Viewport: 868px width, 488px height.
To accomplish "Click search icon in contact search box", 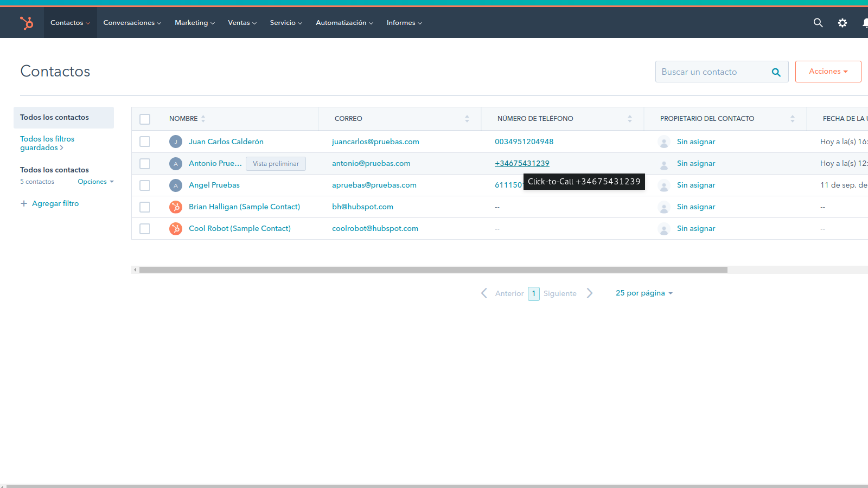I will tap(776, 72).
